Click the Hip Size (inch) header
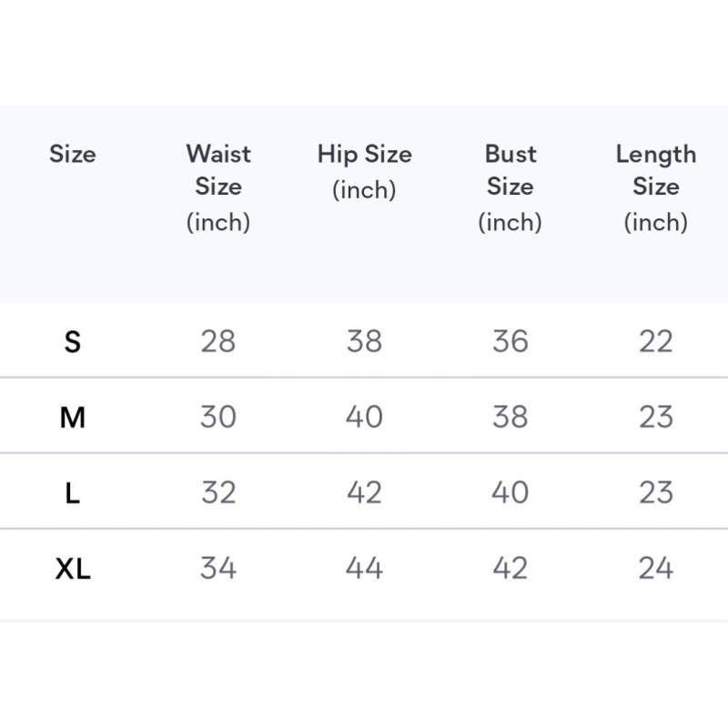The height and width of the screenshot is (728, 728). [x=365, y=171]
